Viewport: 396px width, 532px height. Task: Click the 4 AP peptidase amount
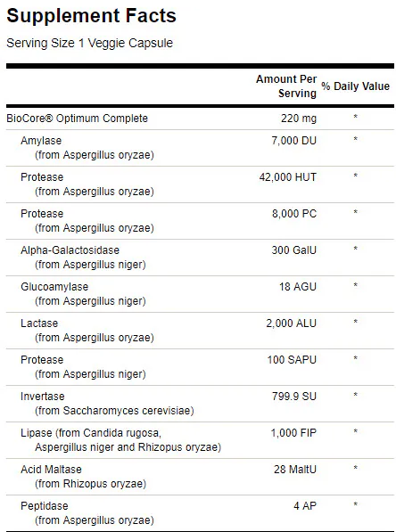click(x=305, y=506)
